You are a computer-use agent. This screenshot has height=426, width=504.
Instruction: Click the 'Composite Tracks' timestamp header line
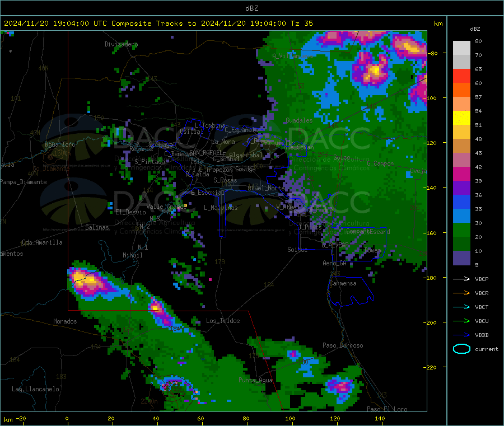point(158,24)
